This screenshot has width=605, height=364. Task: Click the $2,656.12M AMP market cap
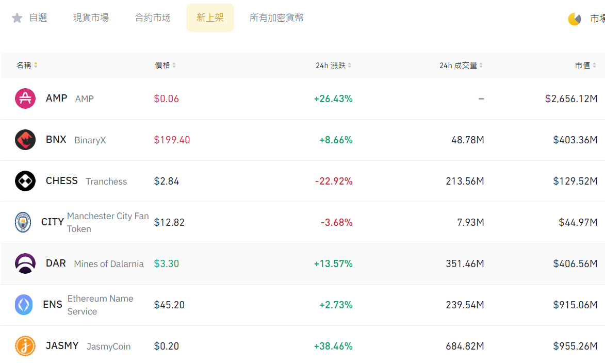coord(571,98)
